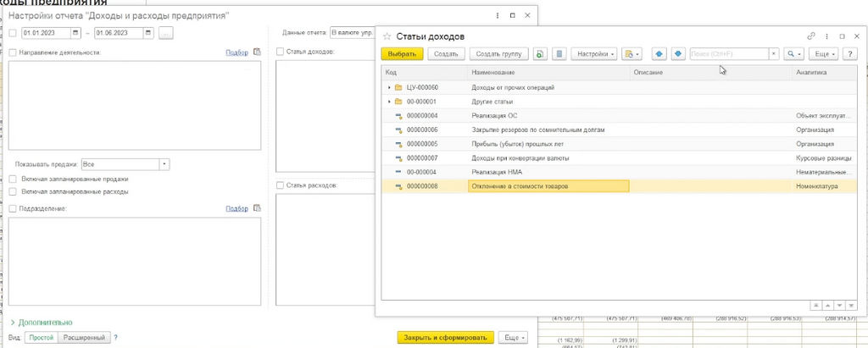Expand the Дополнительно section
Screen dimensions: 868x348
pyautogui.click(x=41, y=322)
